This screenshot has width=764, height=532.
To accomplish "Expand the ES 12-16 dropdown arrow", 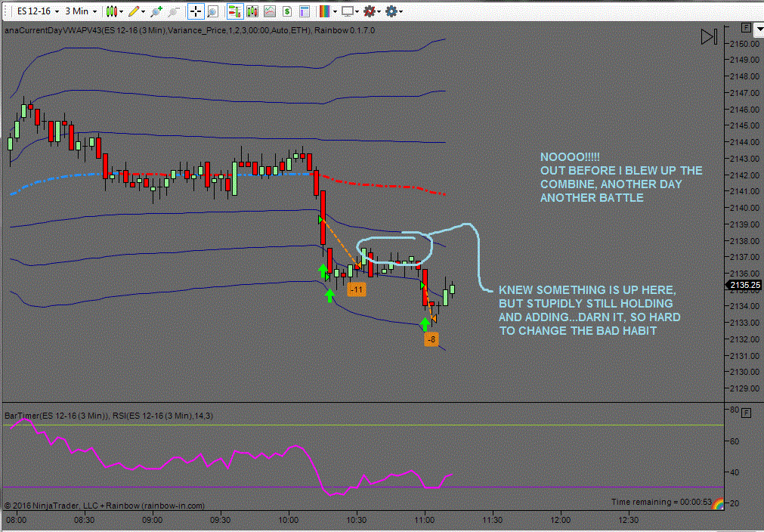I will point(57,11).
